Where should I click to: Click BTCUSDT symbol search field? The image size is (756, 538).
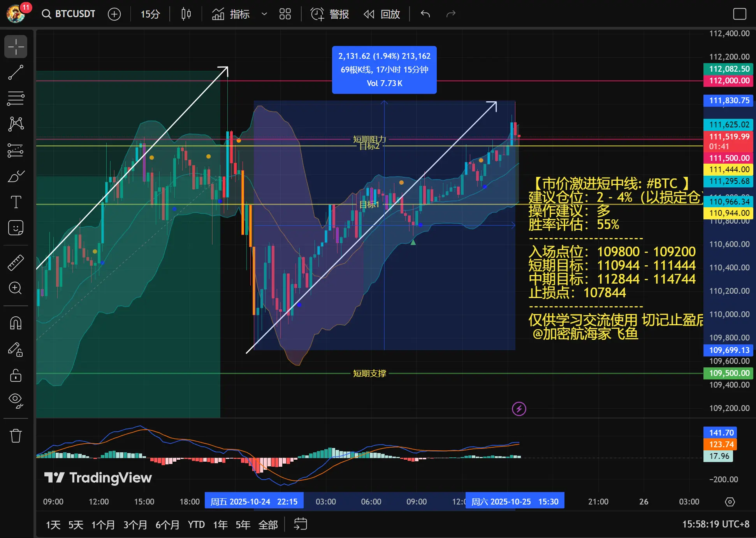pos(69,14)
